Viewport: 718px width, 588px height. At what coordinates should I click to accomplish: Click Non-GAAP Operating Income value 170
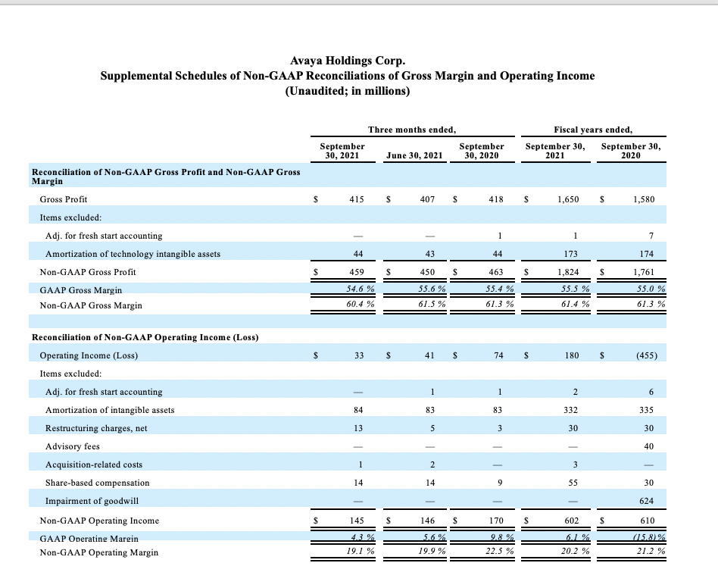point(496,521)
